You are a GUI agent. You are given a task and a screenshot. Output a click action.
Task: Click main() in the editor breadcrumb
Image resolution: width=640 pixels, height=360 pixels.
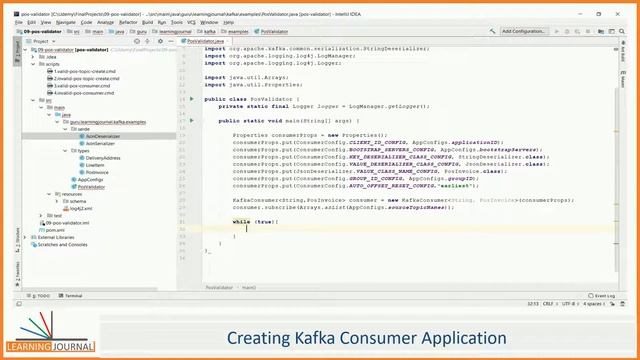tap(249, 287)
